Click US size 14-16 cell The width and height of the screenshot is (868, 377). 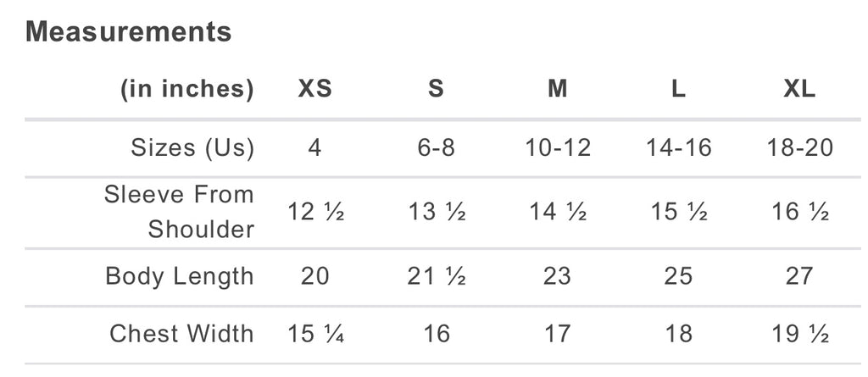point(678,148)
